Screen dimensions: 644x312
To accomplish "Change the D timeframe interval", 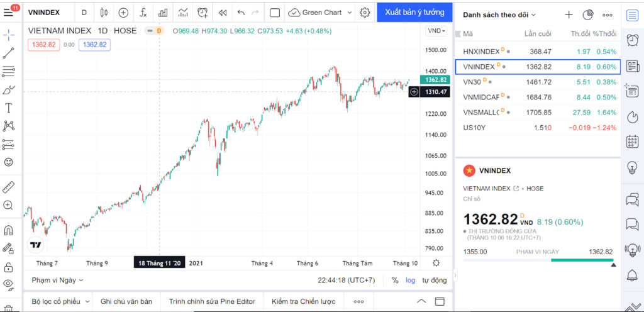I will tap(84, 13).
